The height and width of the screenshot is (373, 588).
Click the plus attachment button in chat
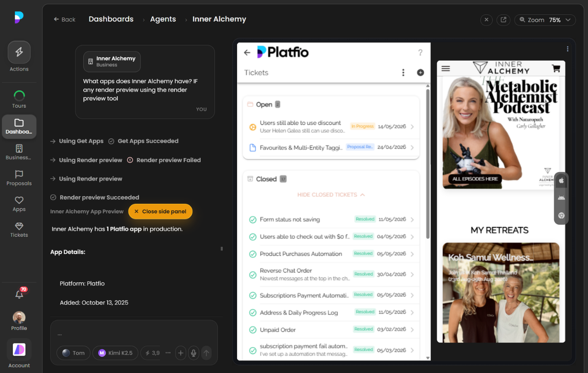click(181, 353)
